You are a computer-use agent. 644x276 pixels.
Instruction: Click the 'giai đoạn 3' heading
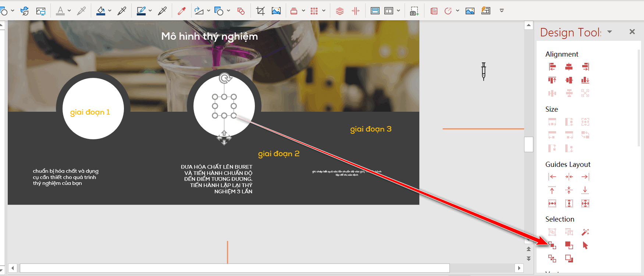371,129
